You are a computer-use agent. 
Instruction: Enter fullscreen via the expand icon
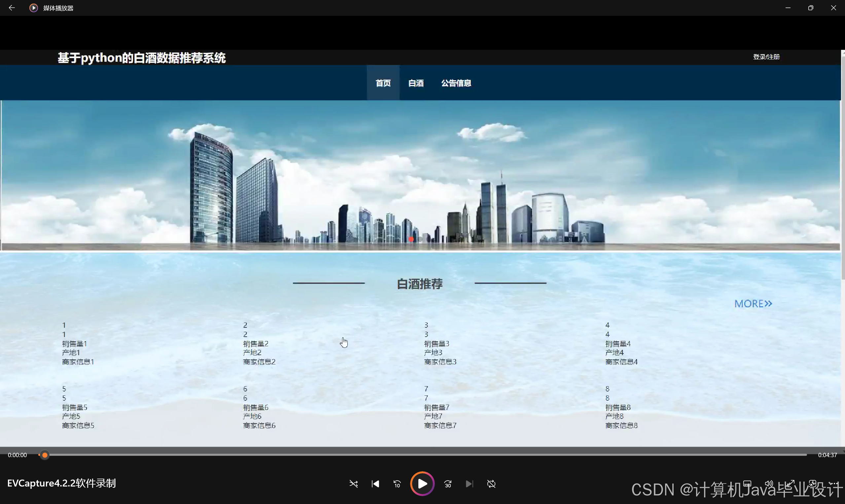pos(791,484)
